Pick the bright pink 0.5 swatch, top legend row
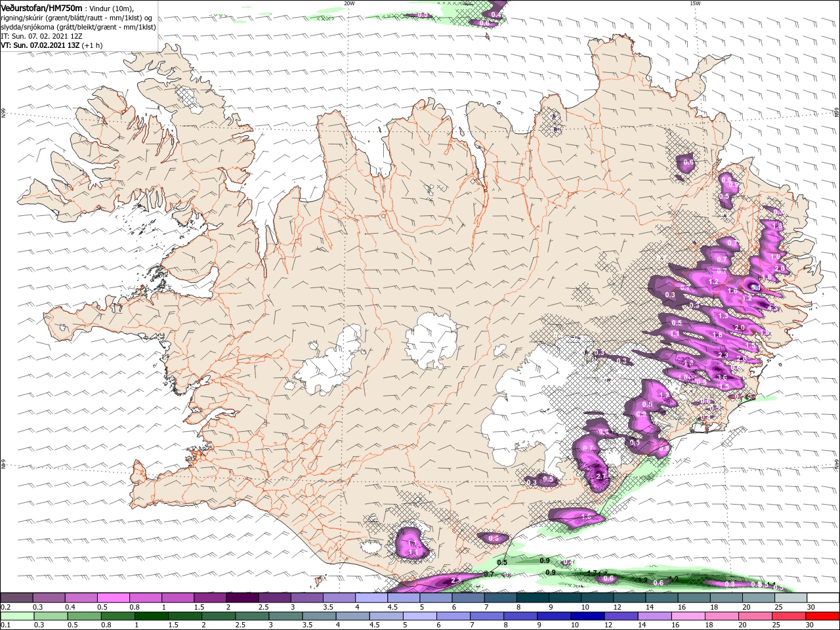This screenshot has height=630, width=840. [113, 598]
